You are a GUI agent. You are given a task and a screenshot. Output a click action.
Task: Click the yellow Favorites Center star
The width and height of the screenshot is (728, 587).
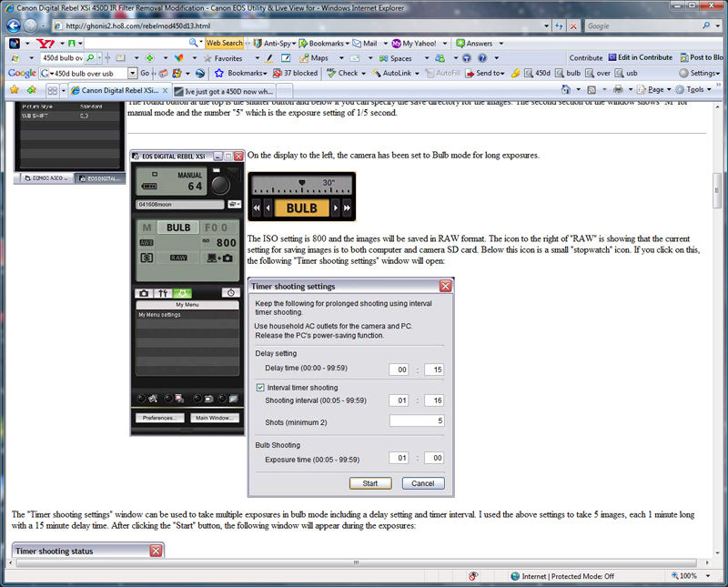pos(15,89)
